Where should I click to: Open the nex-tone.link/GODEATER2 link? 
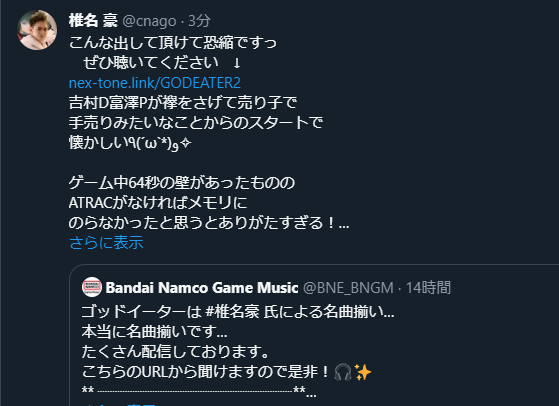click(x=155, y=83)
